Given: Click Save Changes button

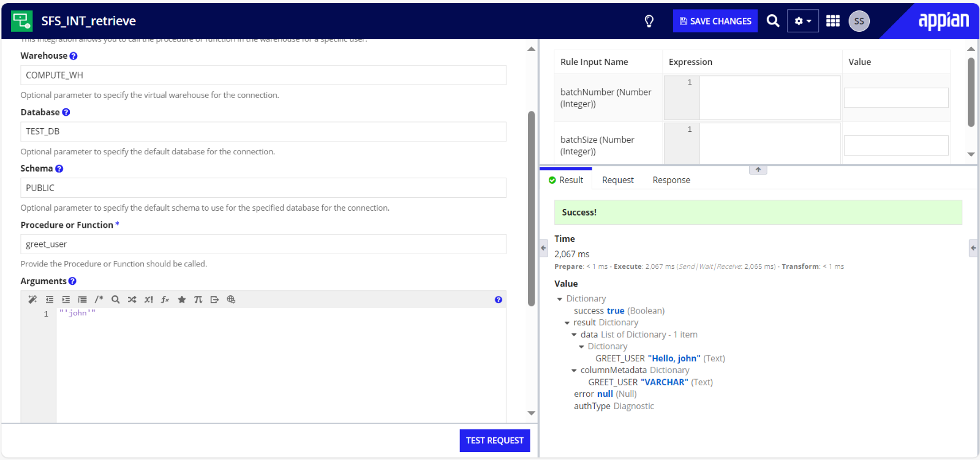Looking at the screenshot, I should click(x=715, y=21).
